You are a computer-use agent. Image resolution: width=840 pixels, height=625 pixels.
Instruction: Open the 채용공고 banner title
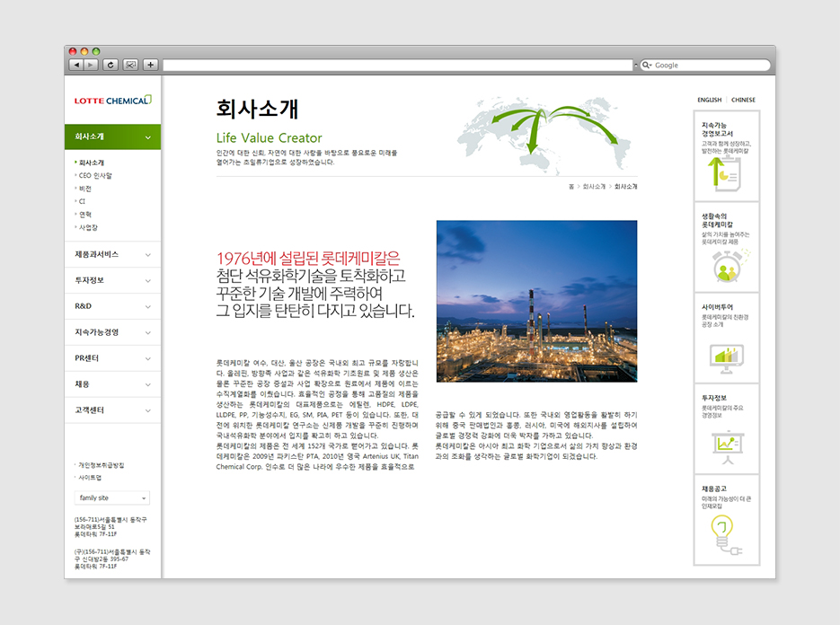[714, 489]
